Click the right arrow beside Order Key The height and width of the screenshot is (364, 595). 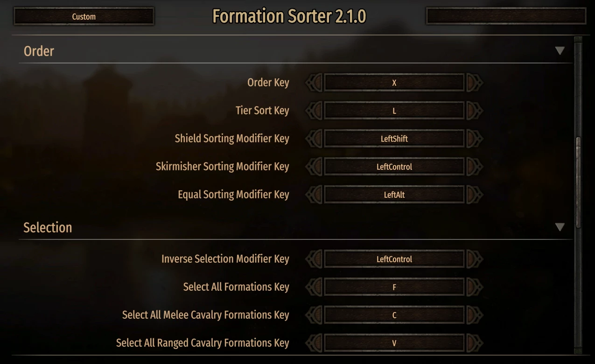pyautogui.click(x=475, y=83)
